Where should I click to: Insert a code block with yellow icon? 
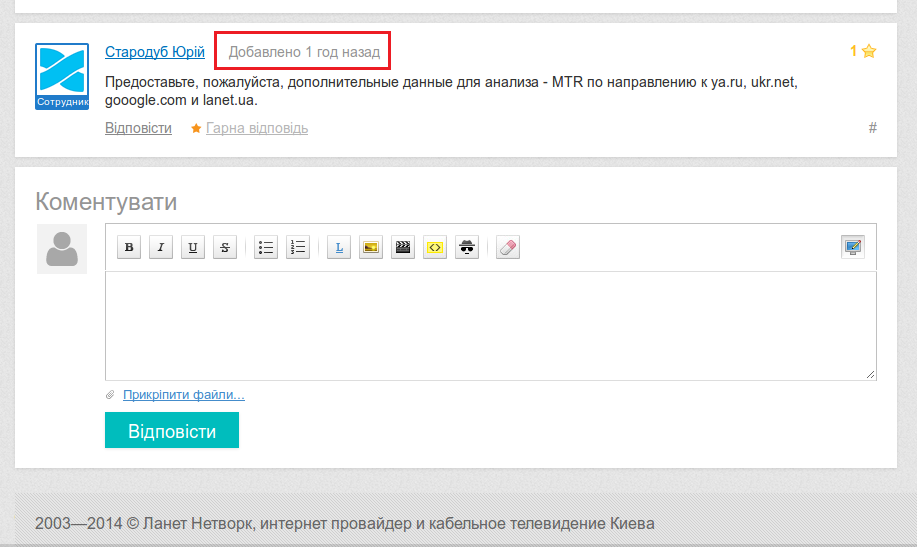point(435,248)
